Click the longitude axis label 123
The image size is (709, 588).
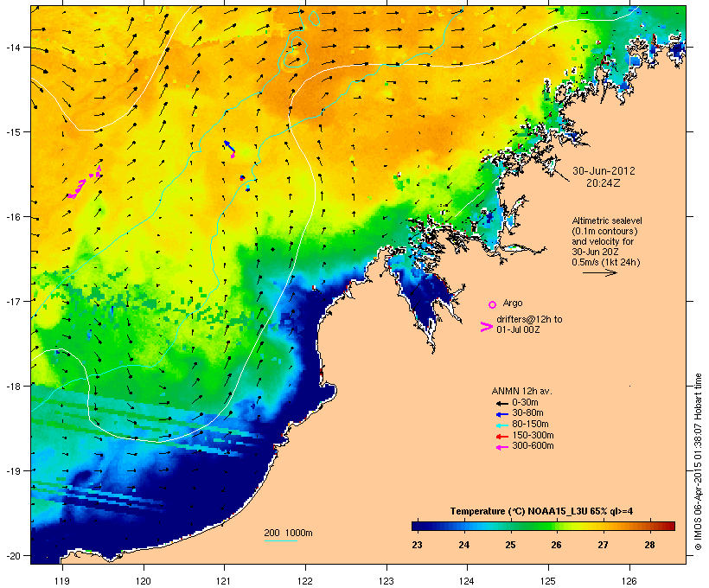[386, 581]
